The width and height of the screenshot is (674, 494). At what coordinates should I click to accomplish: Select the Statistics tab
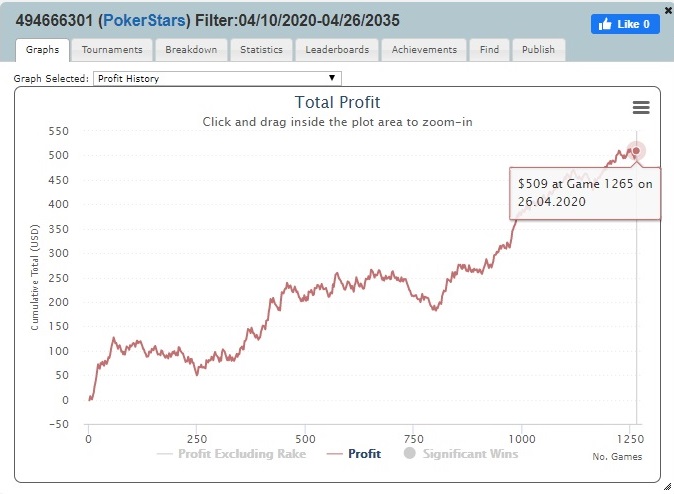coord(261,50)
